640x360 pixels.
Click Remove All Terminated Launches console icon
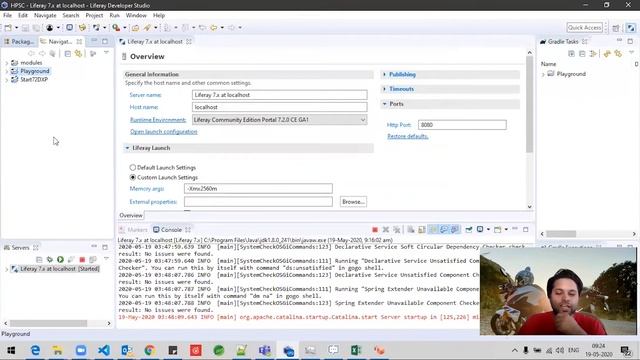coord(397,230)
